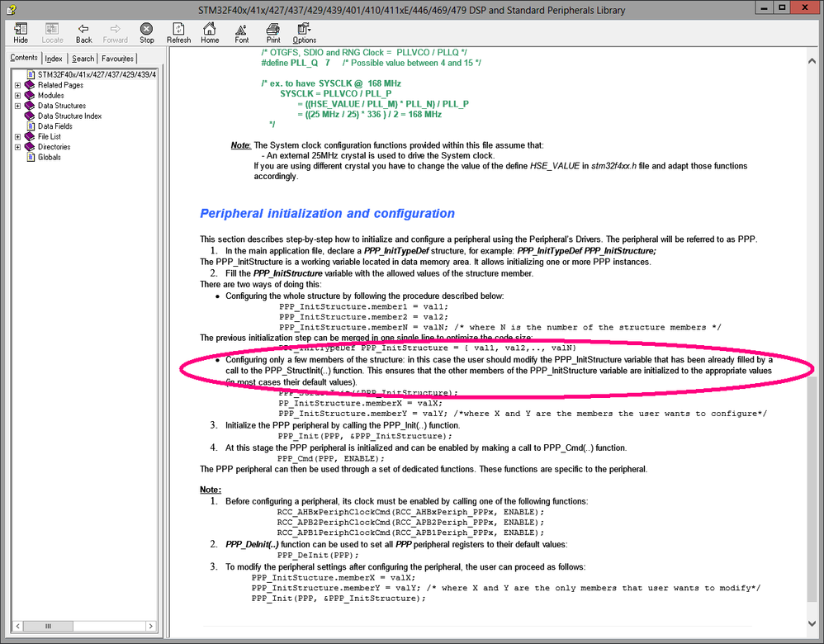The height and width of the screenshot is (644, 824).
Task: Expand the File List tree node
Action: tap(17, 137)
